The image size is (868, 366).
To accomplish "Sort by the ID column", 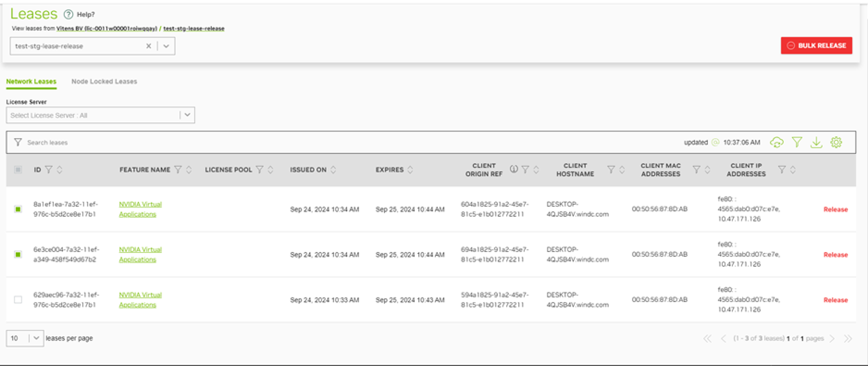I will click(59, 170).
